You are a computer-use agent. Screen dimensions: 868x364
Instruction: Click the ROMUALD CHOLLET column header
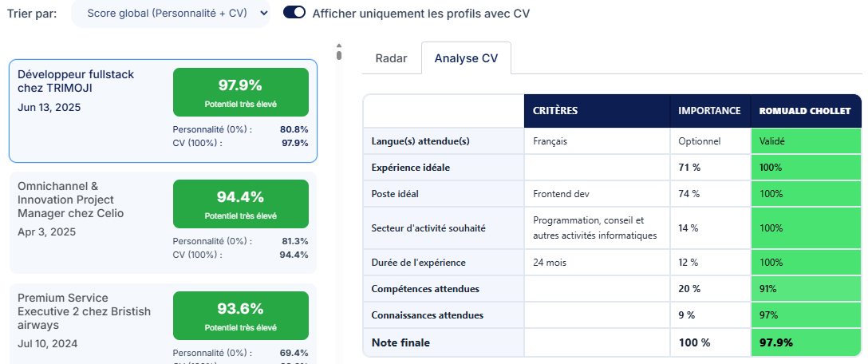(806, 111)
